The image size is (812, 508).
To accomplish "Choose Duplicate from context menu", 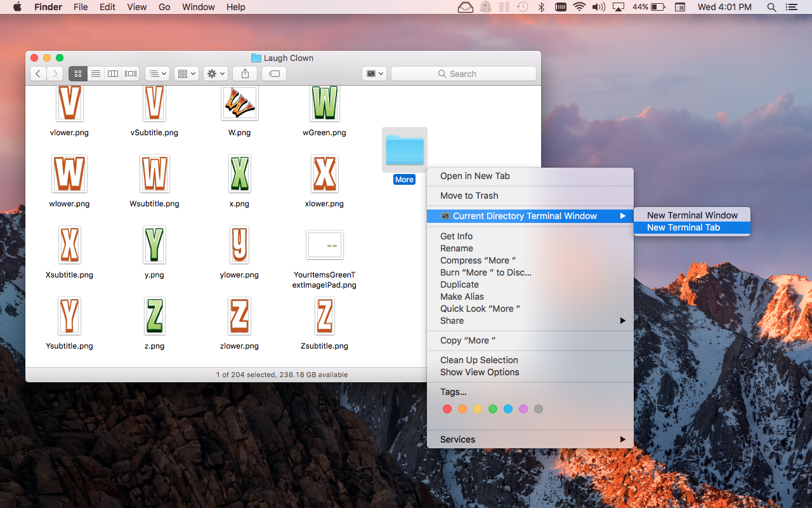I will click(530, 284).
